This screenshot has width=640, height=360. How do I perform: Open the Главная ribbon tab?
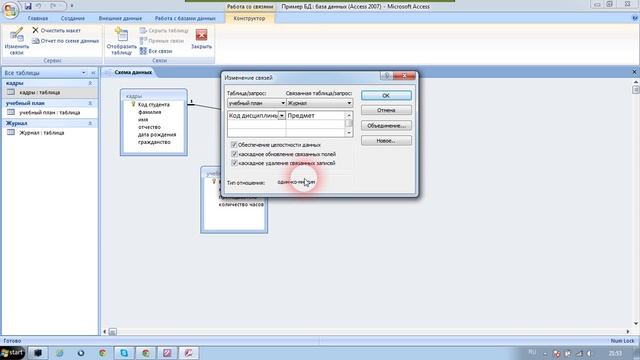pyautogui.click(x=38, y=18)
